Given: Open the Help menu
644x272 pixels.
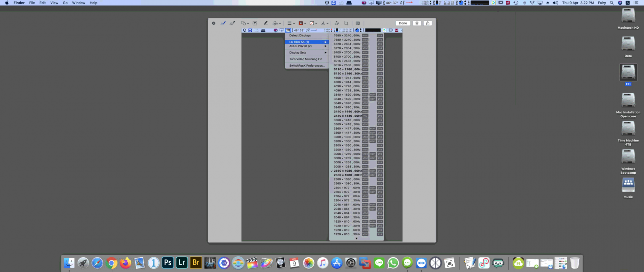Looking at the screenshot, I should pos(93,3).
